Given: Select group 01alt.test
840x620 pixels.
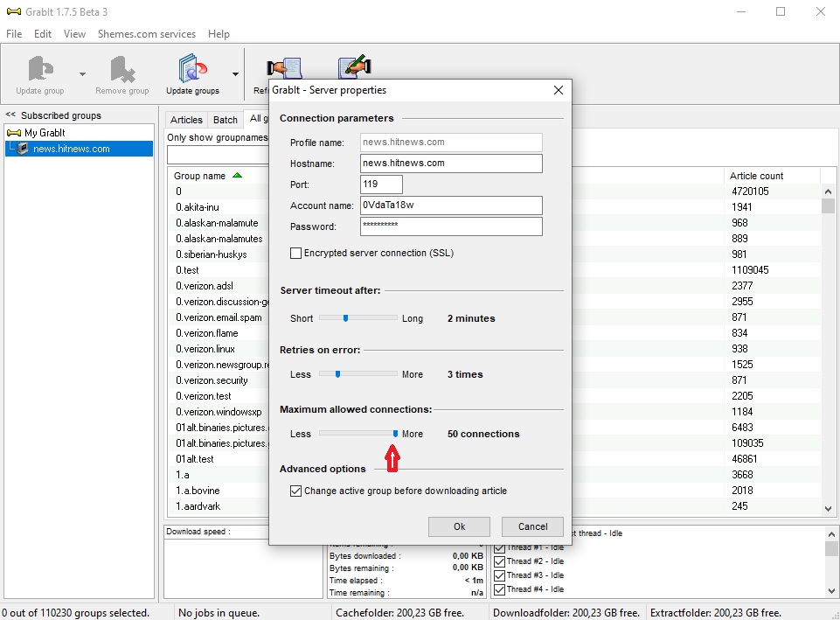Looking at the screenshot, I should point(194,459).
